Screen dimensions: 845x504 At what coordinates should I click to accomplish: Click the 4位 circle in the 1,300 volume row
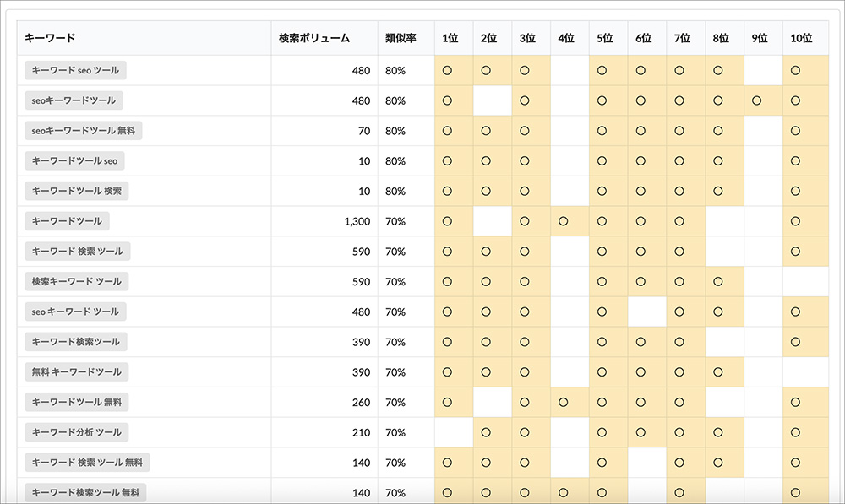click(563, 221)
